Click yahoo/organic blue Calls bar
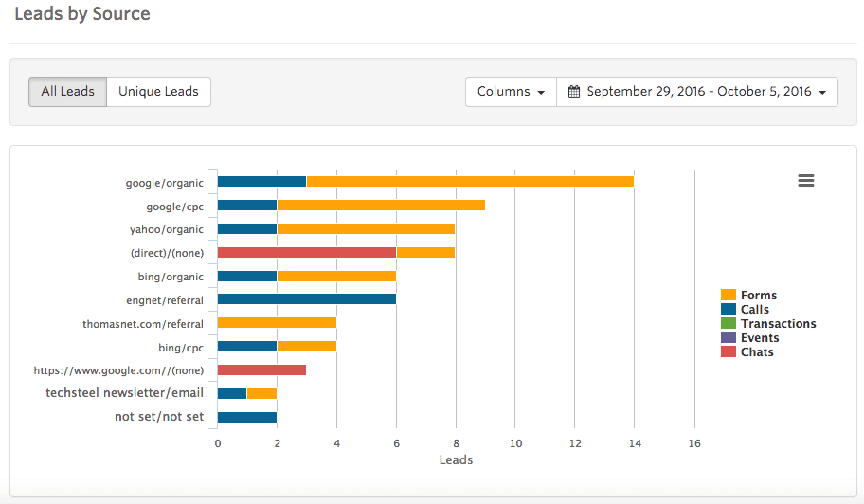 tap(247, 228)
